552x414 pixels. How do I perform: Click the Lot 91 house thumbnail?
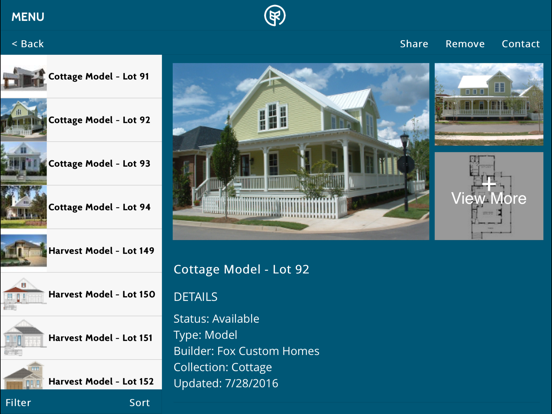point(24,76)
